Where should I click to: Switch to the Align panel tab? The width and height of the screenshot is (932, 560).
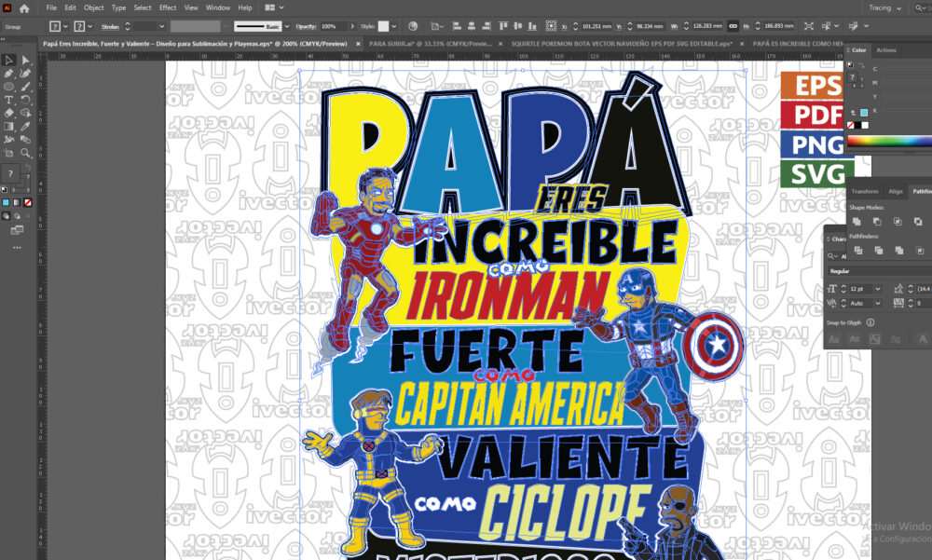(895, 191)
